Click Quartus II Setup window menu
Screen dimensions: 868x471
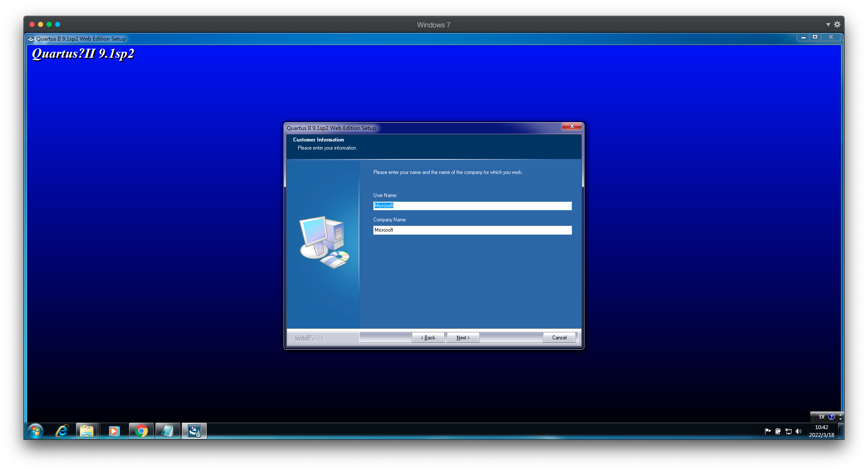[x=31, y=38]
